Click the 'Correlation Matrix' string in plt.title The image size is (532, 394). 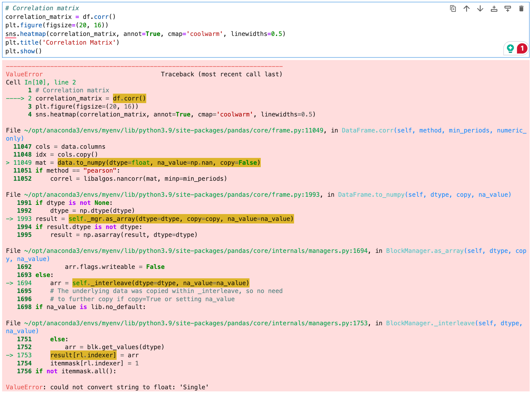[79, 42]
